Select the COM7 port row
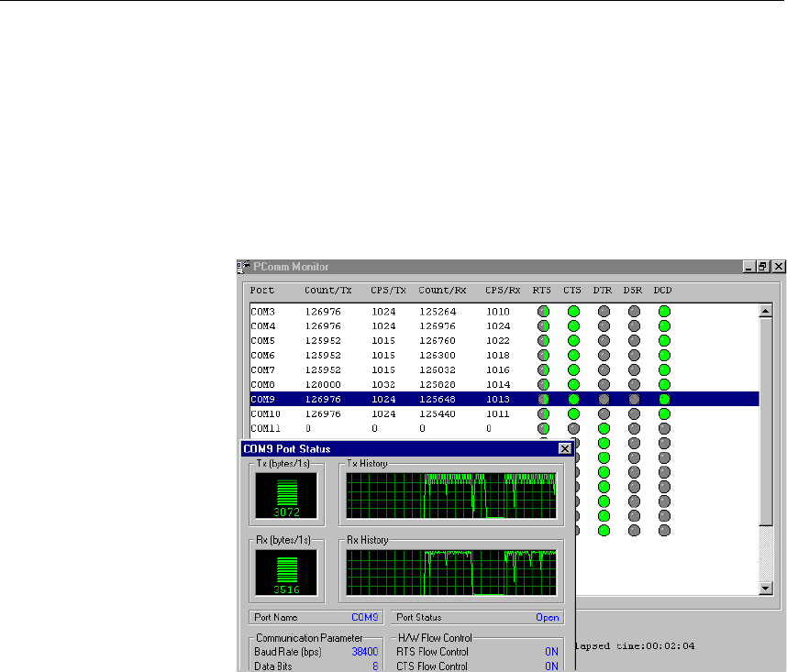787x672 pixels. click(504, 369)
